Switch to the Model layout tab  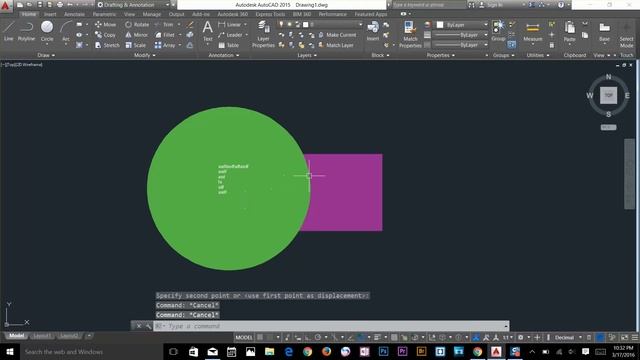(x=16, y=336)
